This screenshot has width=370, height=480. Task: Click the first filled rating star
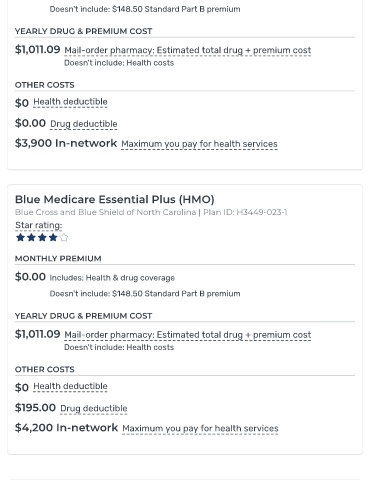pyautogui.click(x=20, y=238)
